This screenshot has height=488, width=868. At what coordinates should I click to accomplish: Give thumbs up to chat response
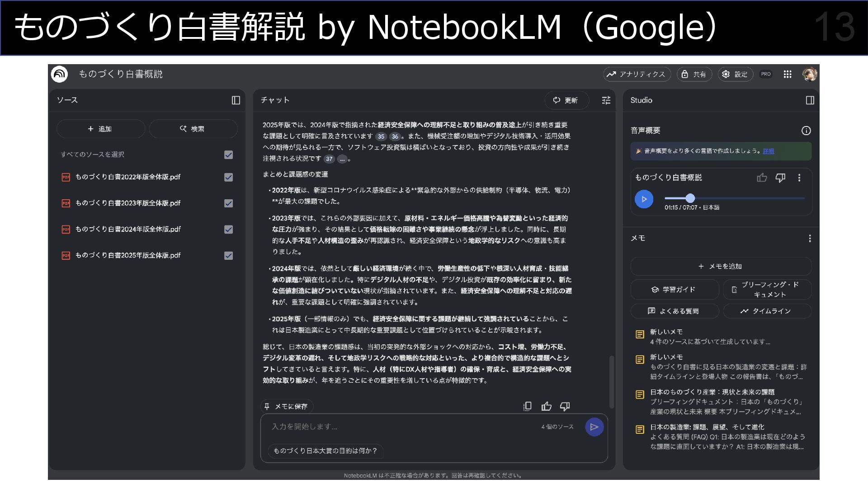click(546, 406)
